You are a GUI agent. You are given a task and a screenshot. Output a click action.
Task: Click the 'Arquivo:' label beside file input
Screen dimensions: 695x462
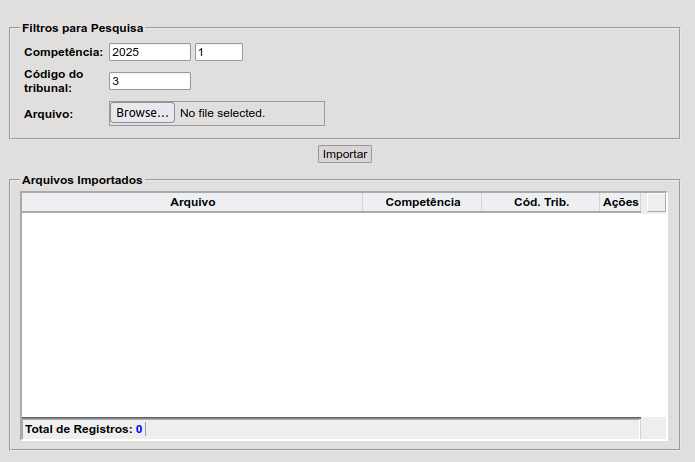pyautogui.click(x=48, y=114)
